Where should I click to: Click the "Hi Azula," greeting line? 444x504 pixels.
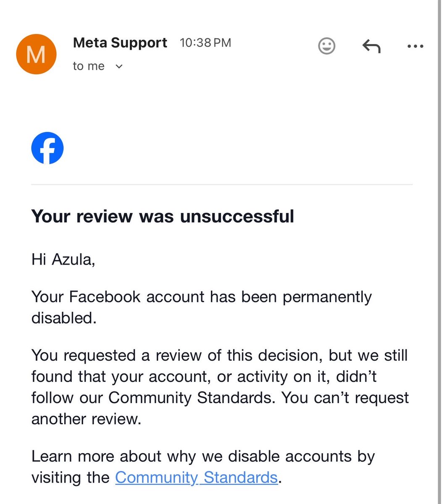(x=63, y=260)
